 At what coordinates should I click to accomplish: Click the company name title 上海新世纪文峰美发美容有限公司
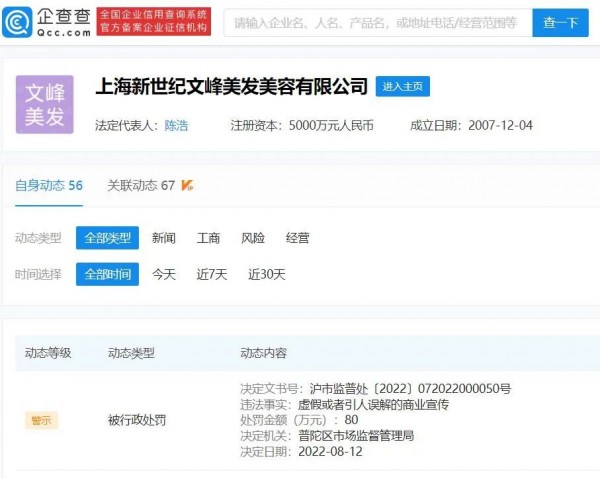232,86
